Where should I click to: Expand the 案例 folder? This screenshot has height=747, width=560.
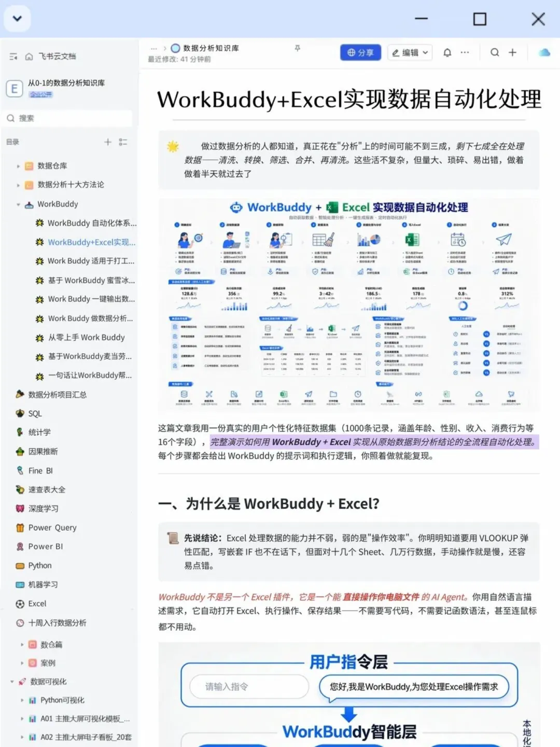[x=22, y=663]
